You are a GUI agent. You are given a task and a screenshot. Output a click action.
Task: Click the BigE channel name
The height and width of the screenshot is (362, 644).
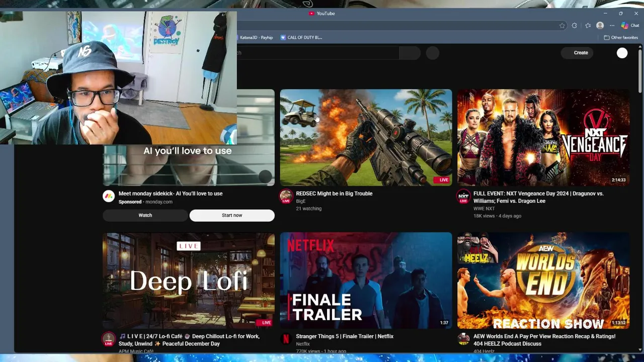coord(300,201)
